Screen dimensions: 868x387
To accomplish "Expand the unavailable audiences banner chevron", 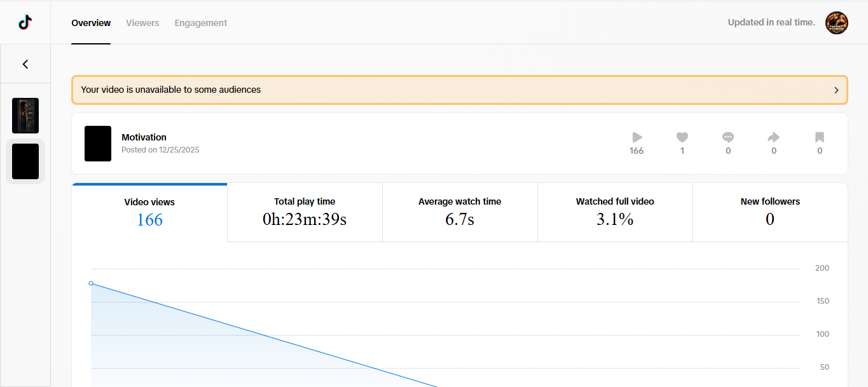I will click(x=836, y=90).
